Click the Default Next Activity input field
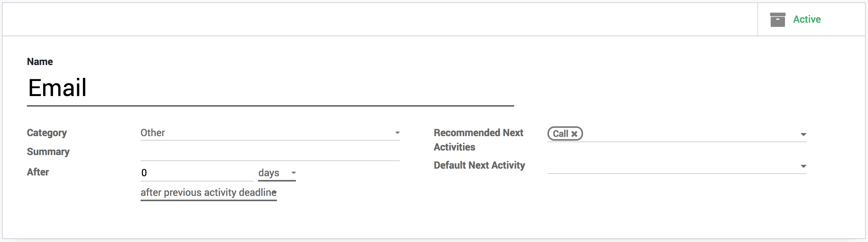 [671, 166]
